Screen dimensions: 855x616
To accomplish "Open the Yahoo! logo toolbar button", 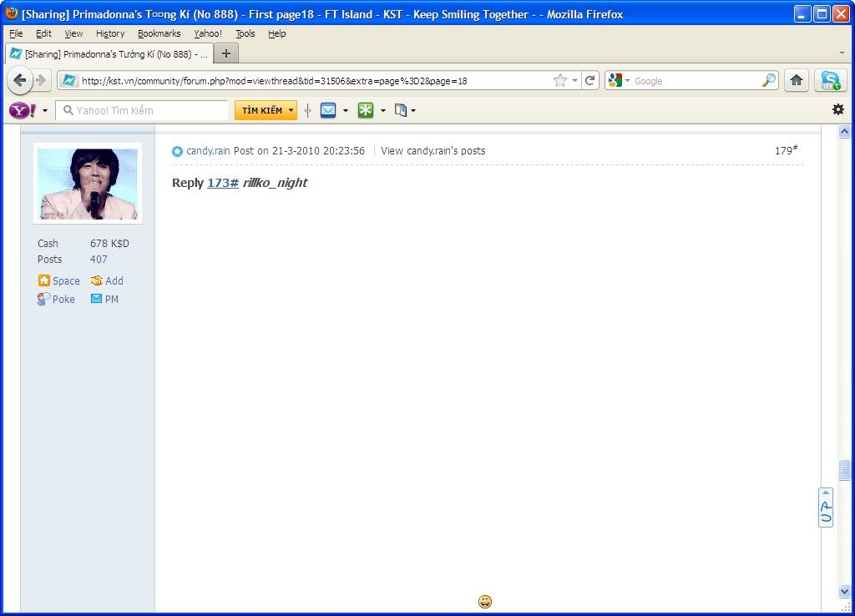I will point(23,111).
